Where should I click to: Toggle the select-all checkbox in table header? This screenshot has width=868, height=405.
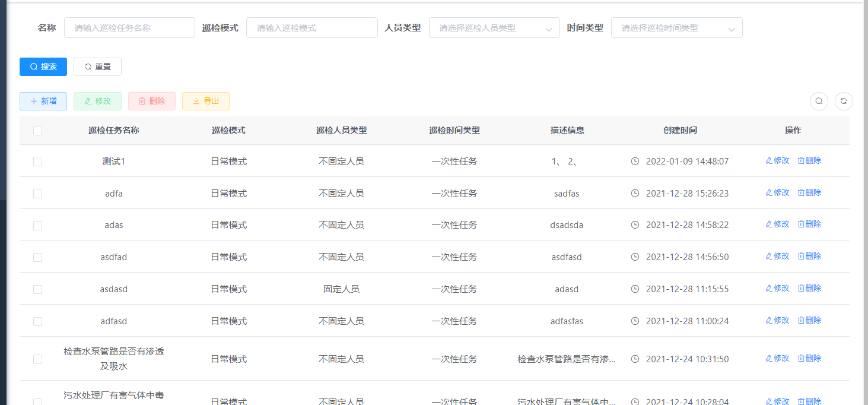coord(37,131)
